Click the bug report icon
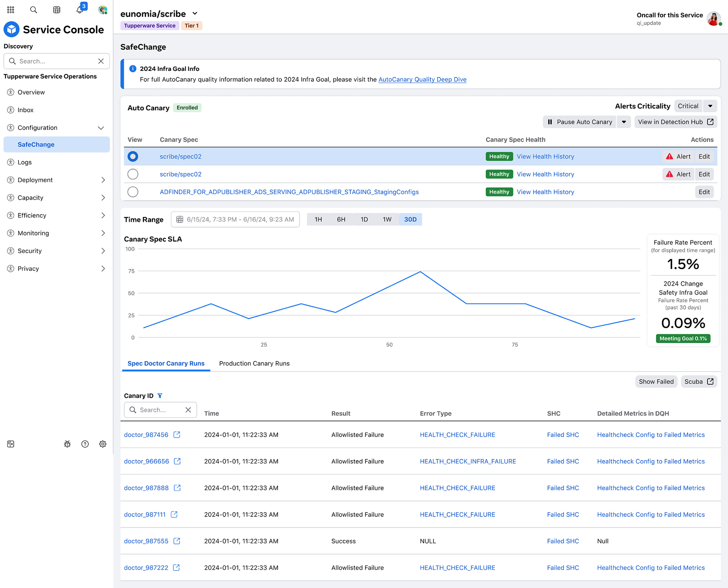This screenshot has width=728, height=588. coord(67,444)
